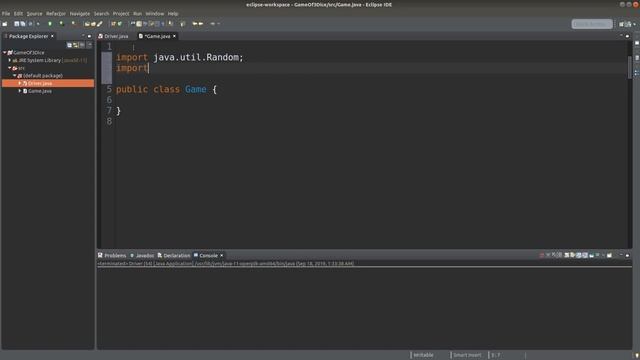Screen dimensions: 640x360
Task: Click the word Game in class declaration
Action: (x=196, y=89)
